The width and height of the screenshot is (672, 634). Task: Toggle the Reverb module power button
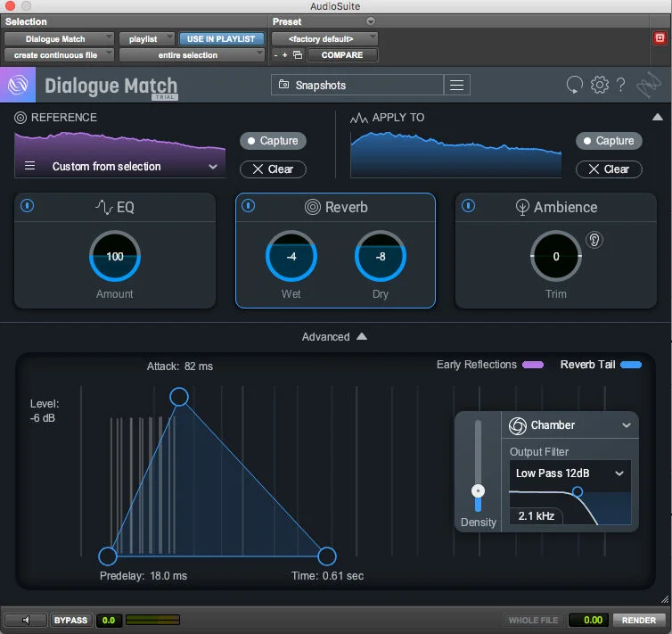click(x=248, y=206)
